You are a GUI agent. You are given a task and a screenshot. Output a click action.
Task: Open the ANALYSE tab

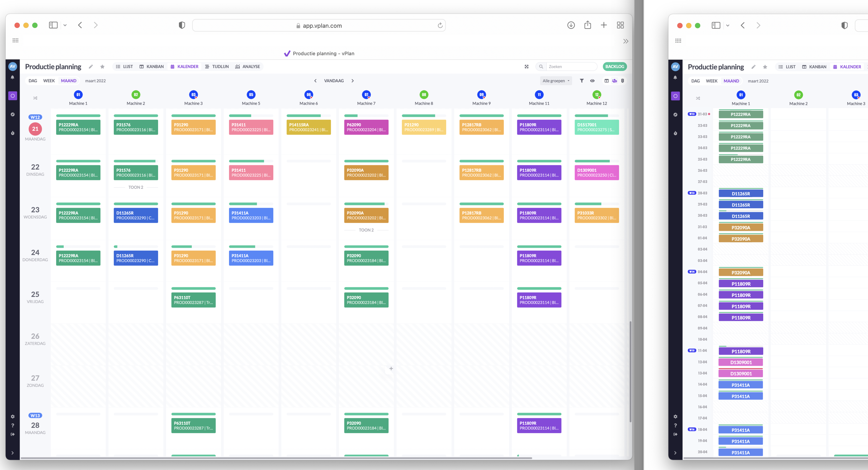point(248,67)
